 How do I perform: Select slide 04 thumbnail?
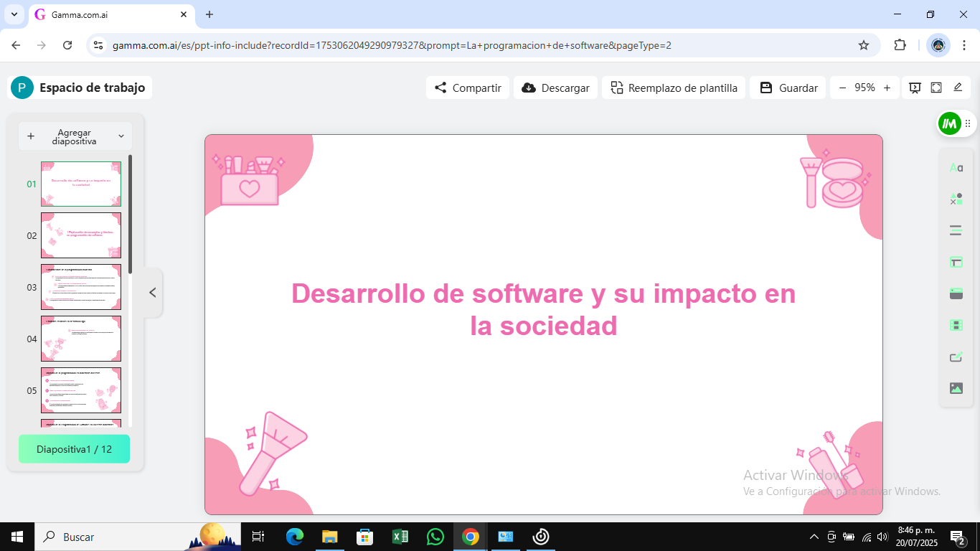pyautogui.click(x=81, y=339)
